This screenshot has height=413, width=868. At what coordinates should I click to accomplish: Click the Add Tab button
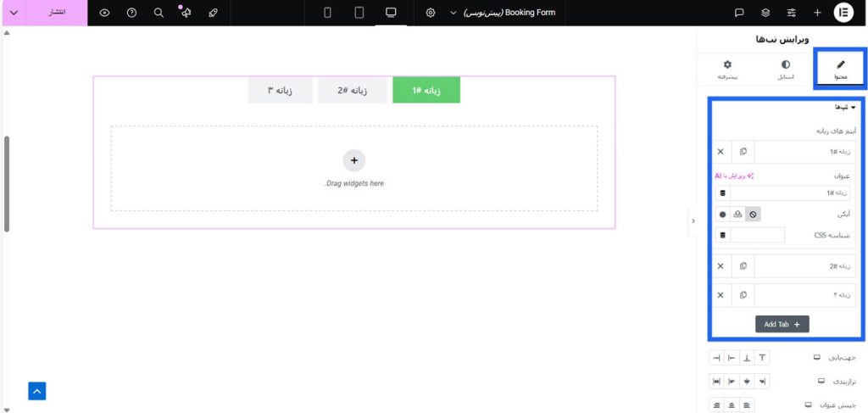782,324
